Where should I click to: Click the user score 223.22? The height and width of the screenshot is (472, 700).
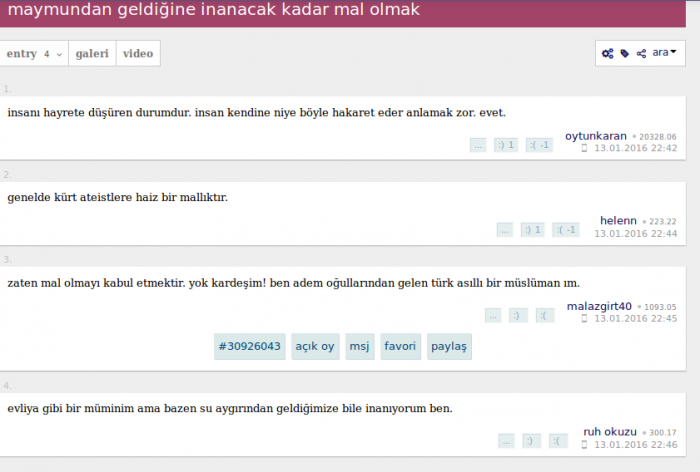[662, 221]
